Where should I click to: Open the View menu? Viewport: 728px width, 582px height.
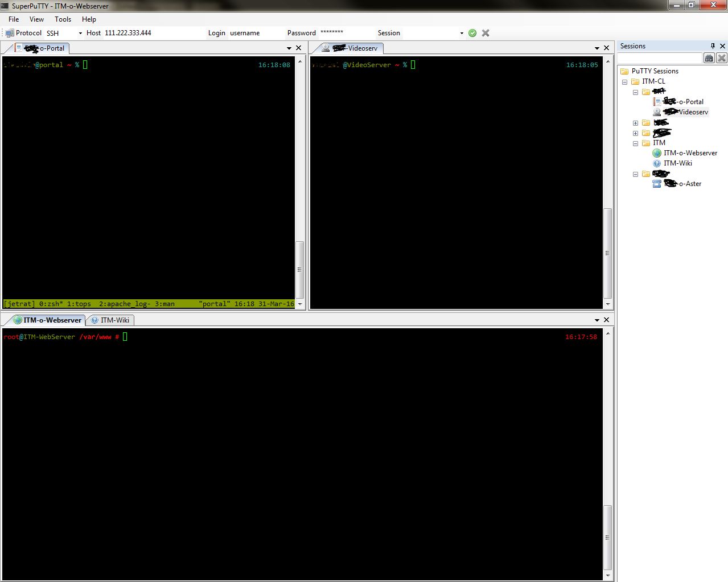36,19
